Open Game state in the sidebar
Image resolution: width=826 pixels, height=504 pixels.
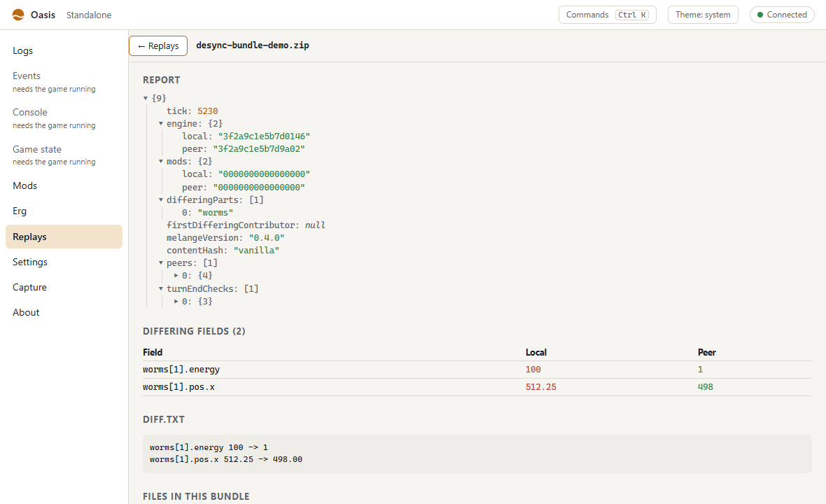click(x=64, y=155)
